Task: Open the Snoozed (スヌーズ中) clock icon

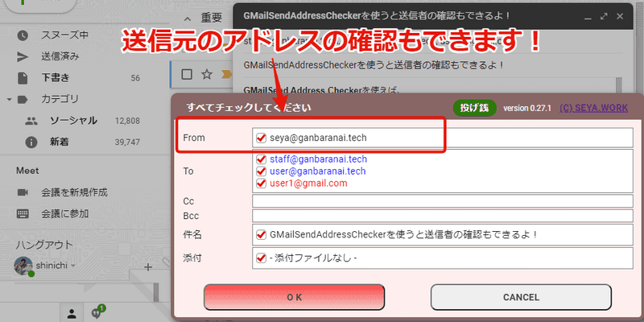Action: [x=23, y=35]
